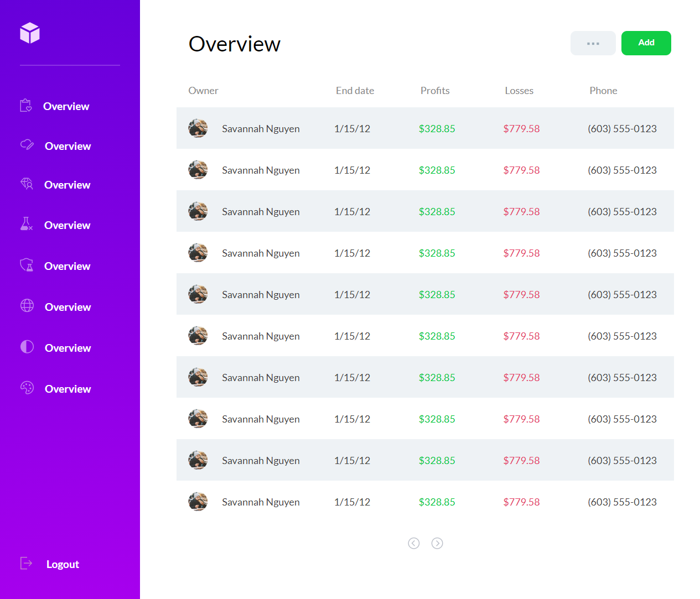This screenshot has width=700, height=599.
Task: Click the white cube logo
Action: tap(30, 33)
